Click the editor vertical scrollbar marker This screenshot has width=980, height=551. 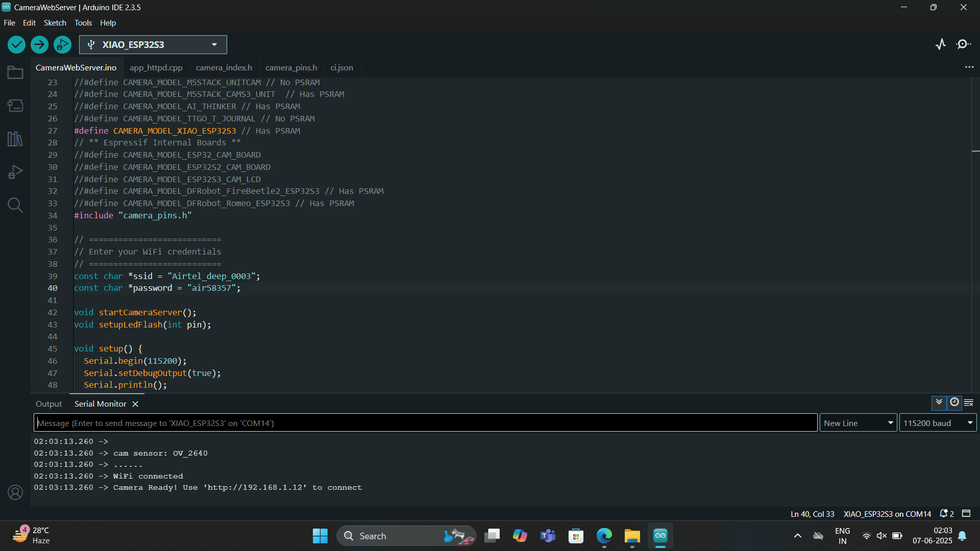coord(975,152)
